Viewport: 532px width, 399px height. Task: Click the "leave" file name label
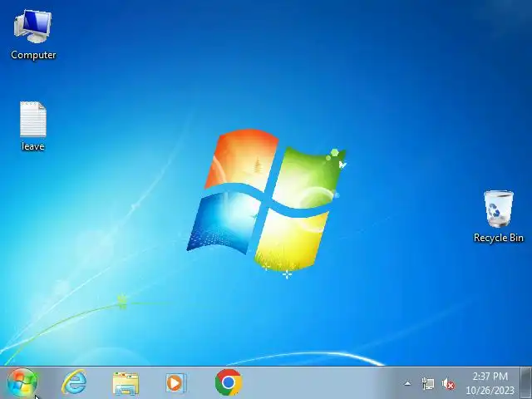[33, 146]
